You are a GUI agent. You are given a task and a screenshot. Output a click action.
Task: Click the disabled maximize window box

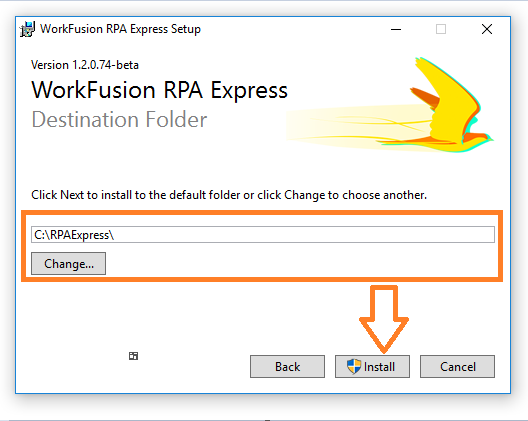(441, 29)
